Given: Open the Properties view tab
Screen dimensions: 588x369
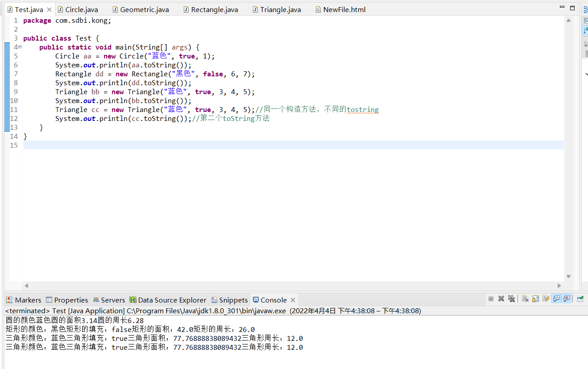Looking at the screenshot, I should (x=67, y=300).
